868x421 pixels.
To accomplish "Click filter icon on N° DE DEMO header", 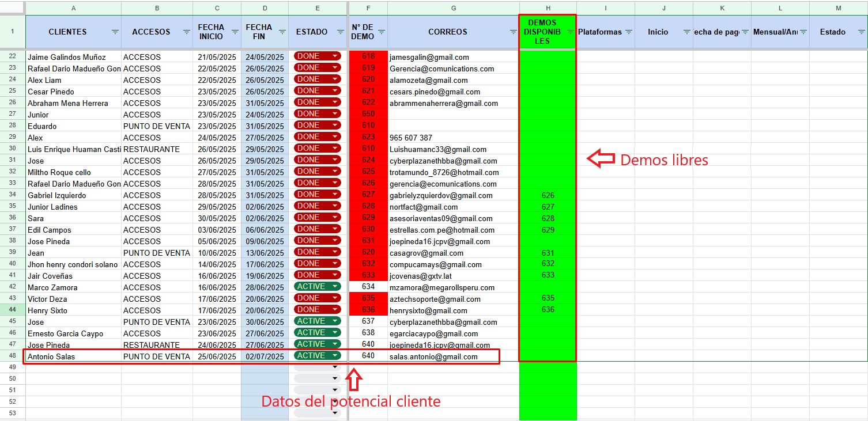I will click(x=381, y=32).
